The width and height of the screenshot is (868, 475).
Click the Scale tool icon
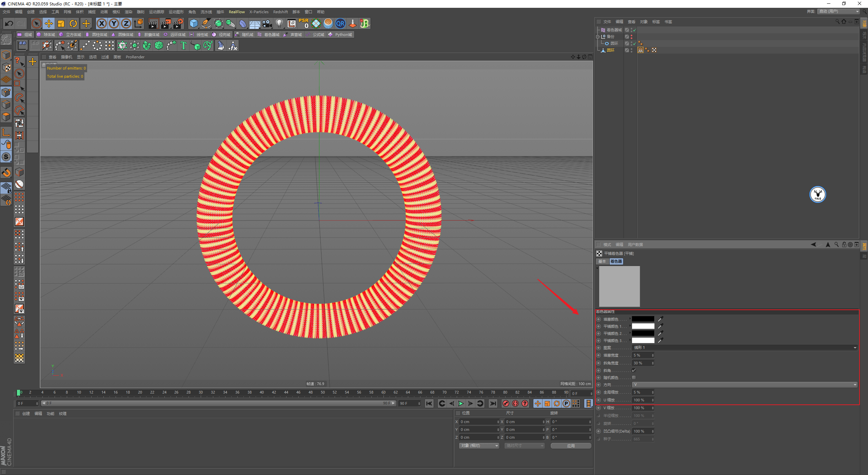(61, 23)
